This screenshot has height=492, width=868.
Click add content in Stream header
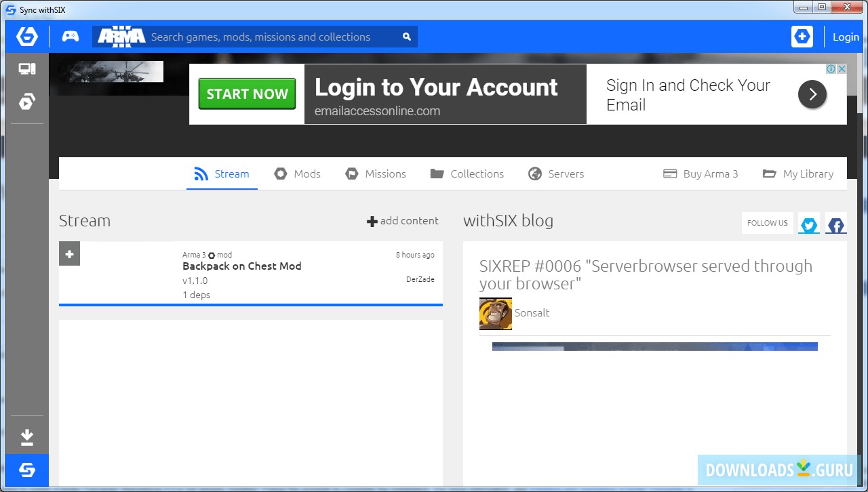point(403,221)
